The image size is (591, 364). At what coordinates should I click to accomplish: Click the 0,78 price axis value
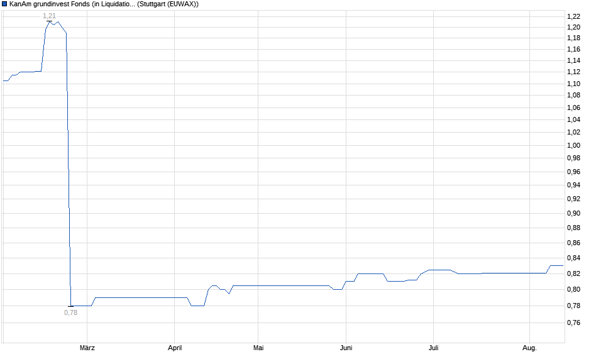click(573, 306)
